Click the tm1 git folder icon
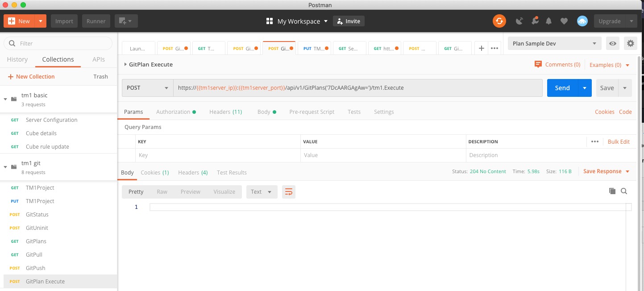Image resolution: width=644 pixels, height=291 pixels. [14, 166]
